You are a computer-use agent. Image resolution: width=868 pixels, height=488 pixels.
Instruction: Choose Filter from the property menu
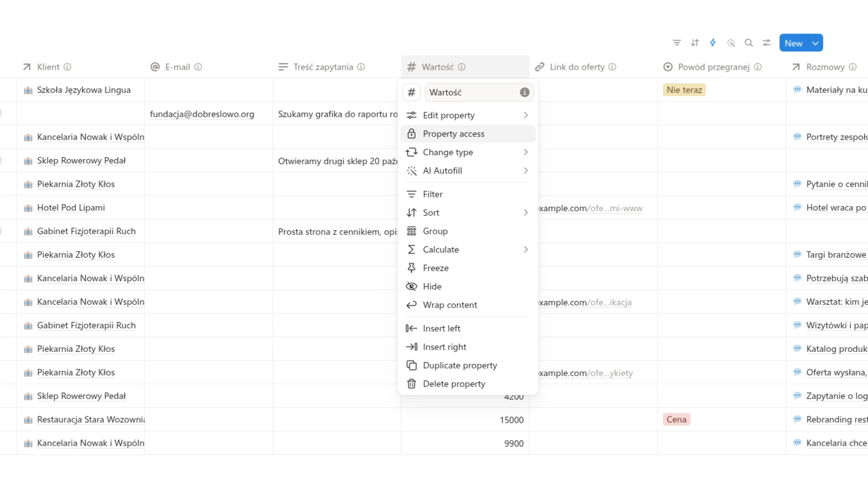pos(468,194)
